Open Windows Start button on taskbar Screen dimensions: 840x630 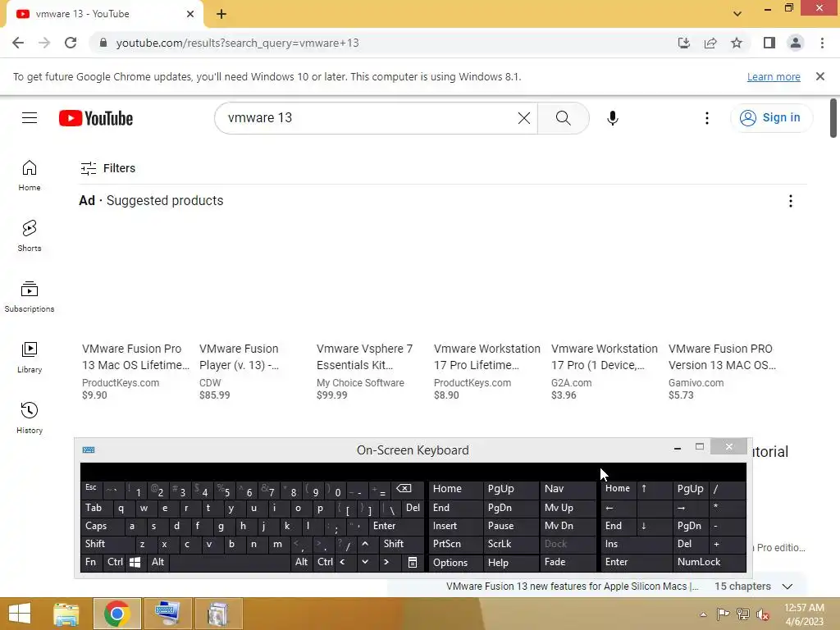pyautogui.click(x=20, y=614)
